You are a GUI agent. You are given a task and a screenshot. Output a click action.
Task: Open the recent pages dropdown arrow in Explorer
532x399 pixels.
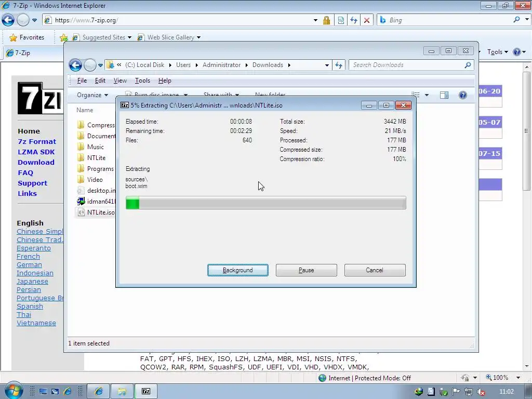point(100,65)
